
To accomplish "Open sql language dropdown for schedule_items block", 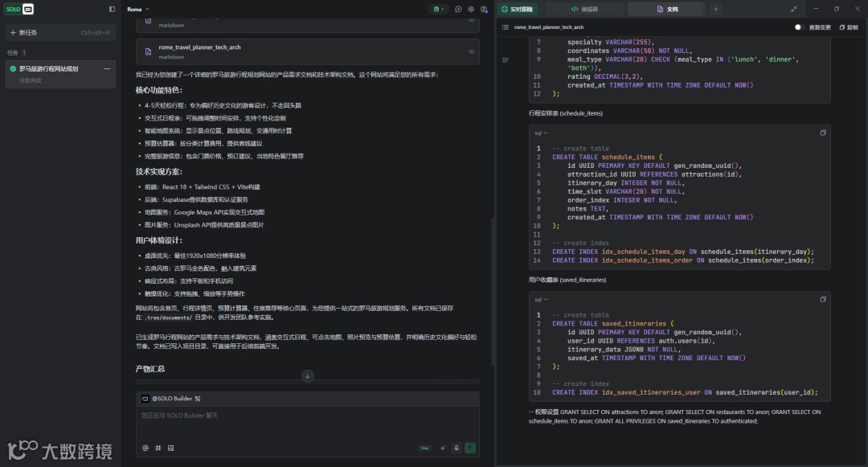I will tap(541, 133).
